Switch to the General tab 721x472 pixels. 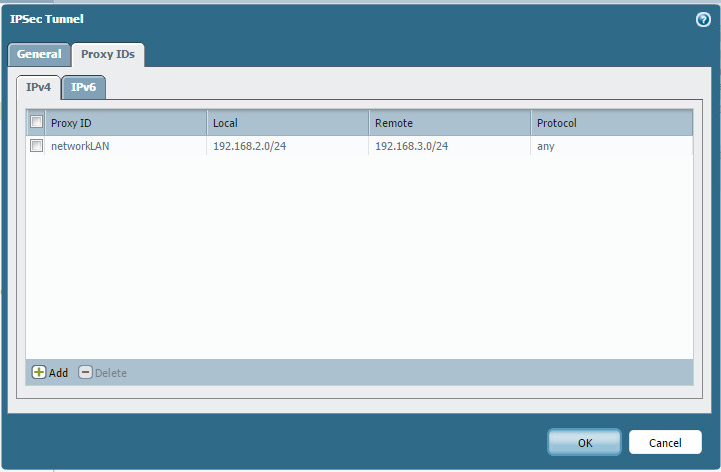tap(39, 54)
